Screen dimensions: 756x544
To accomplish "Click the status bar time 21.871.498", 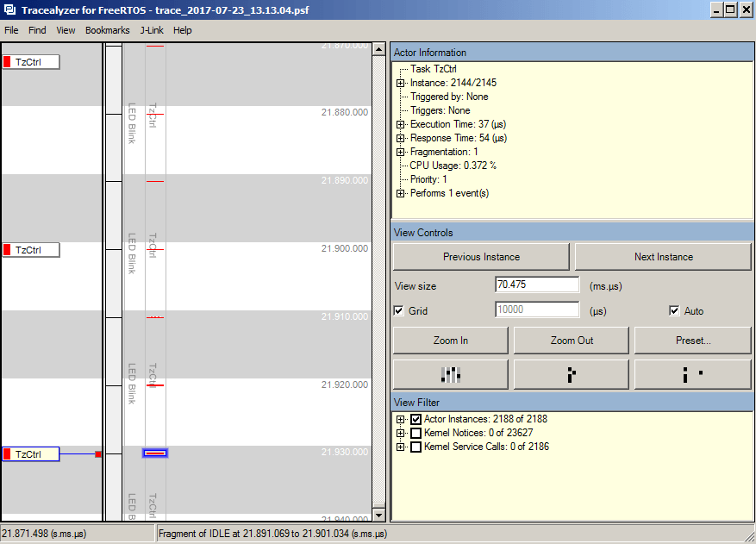I will coord(44,534).
